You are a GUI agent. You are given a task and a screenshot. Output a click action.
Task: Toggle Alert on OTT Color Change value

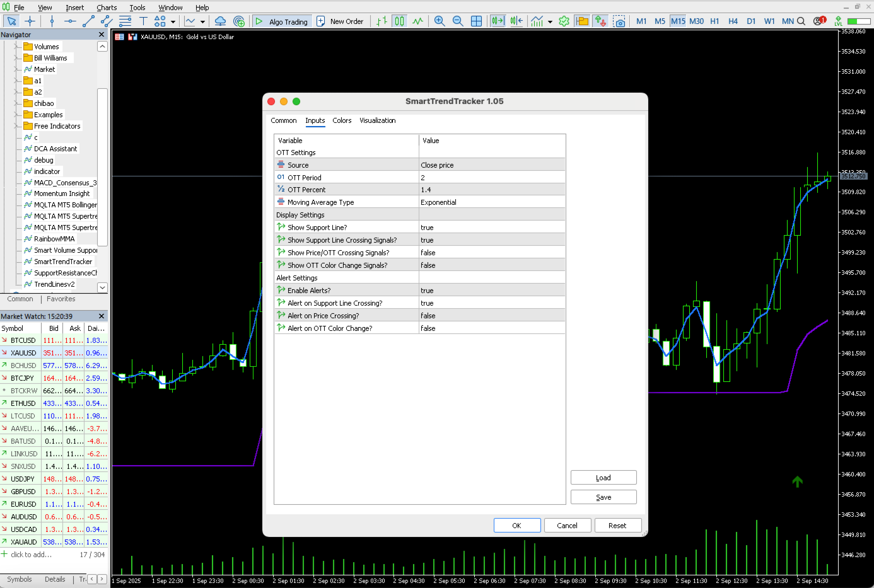tap(492, 328)
